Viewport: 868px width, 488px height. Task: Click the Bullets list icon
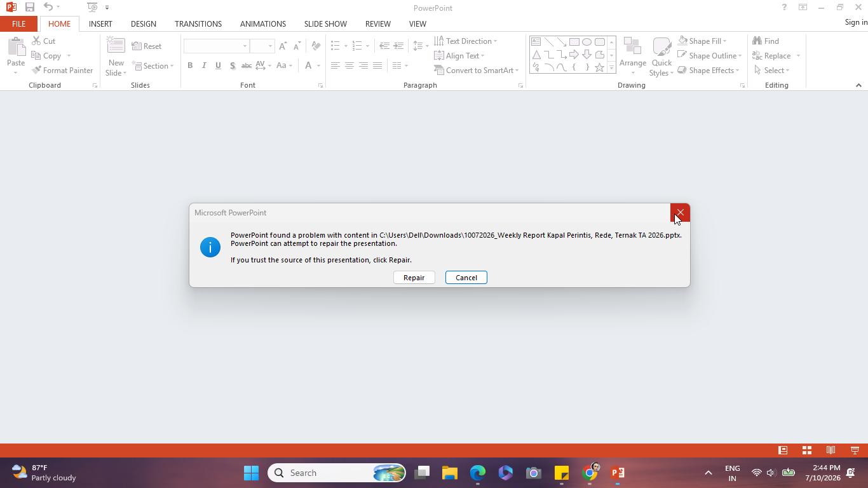(x=336, y=46)
